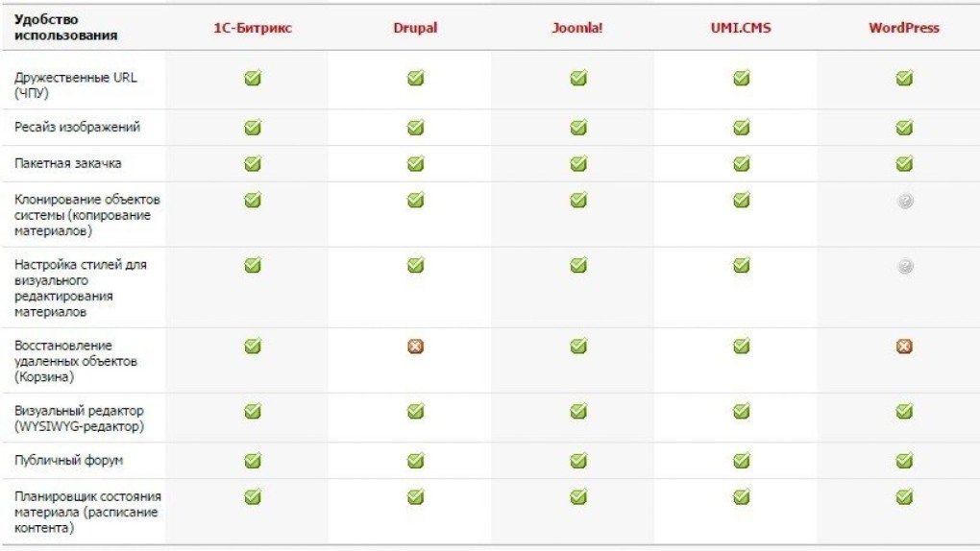The image size is (980, 551).
Task: Select the WordPress column header
Action: click(903, 28)
